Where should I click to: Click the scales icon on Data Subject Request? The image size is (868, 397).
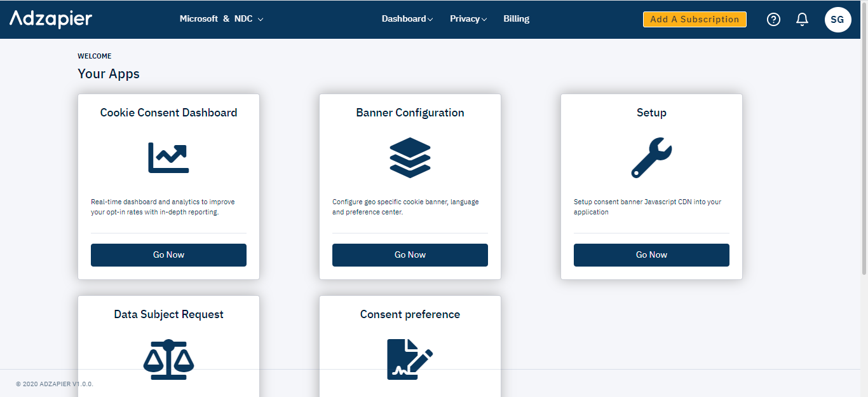pos(168,358)
